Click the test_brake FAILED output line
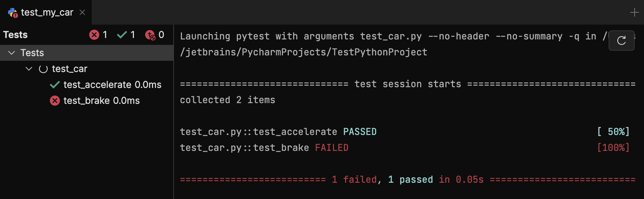Screen dimensions: 644x199 [x=264, y=148]
